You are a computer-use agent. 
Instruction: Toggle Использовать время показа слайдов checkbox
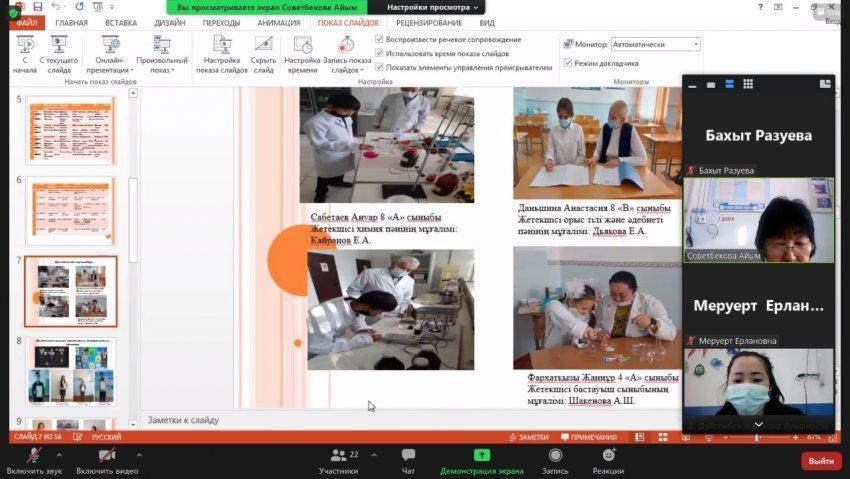click(x=379, y=53)
